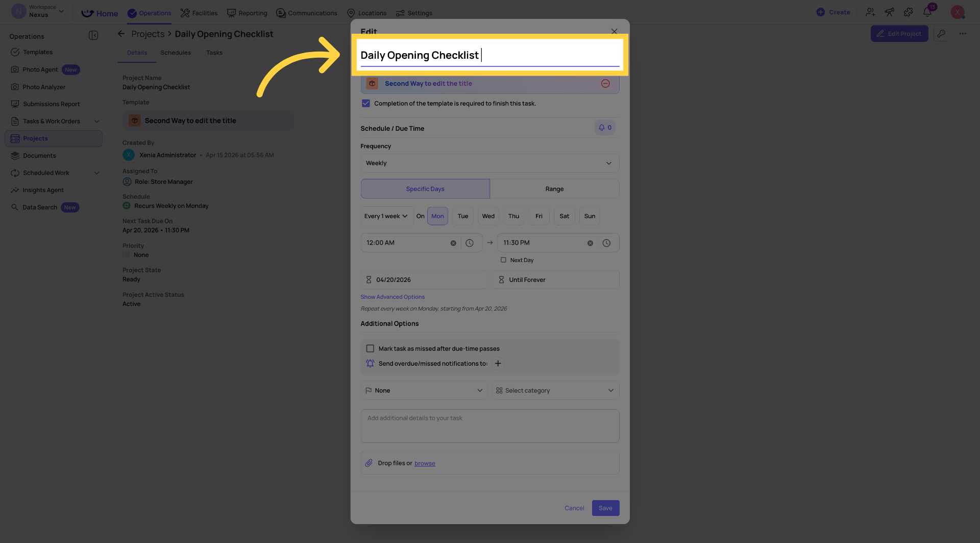Open the Frequency Weekly dropdown
The height and width of the screenshot is (543, 980).
click(490, 163)
